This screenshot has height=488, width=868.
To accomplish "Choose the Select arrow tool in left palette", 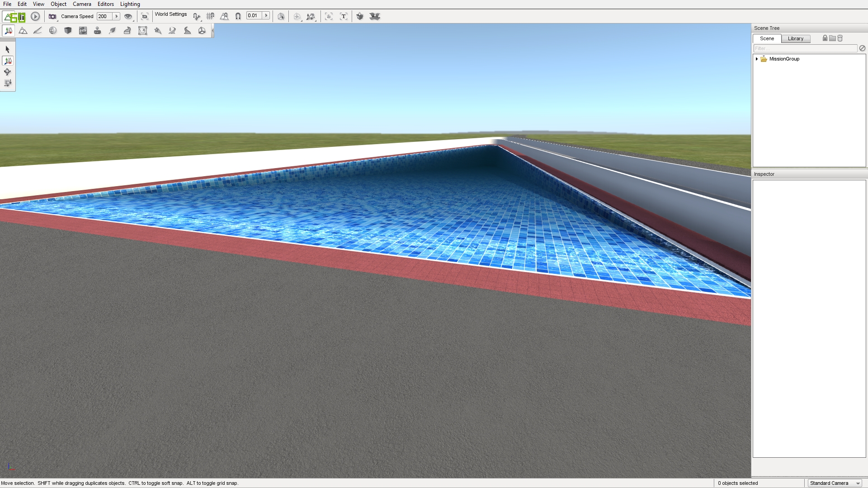I will pos(8,49).
